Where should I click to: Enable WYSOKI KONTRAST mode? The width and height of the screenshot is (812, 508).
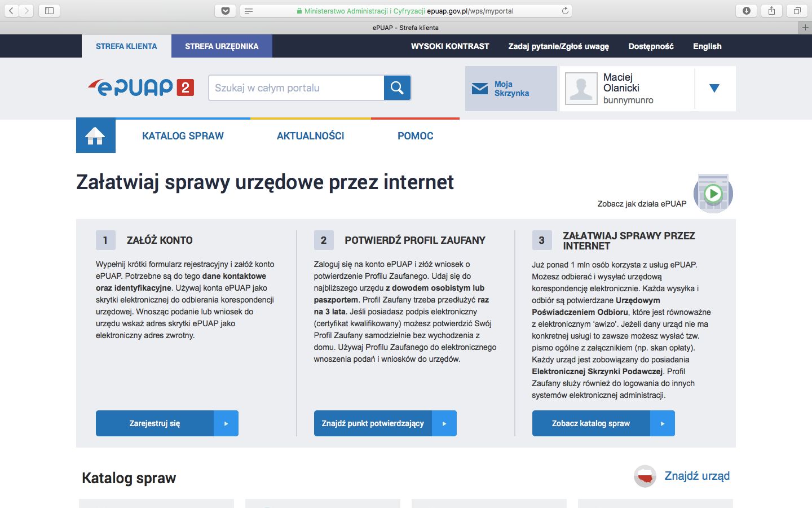pos(449,46)
